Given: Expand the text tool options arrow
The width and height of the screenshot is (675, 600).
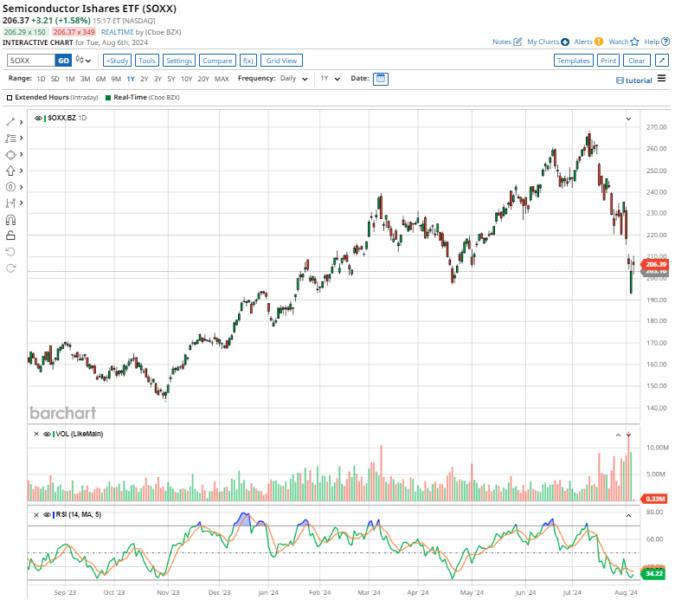Looking at the screenshot, I should click(21, 138).
